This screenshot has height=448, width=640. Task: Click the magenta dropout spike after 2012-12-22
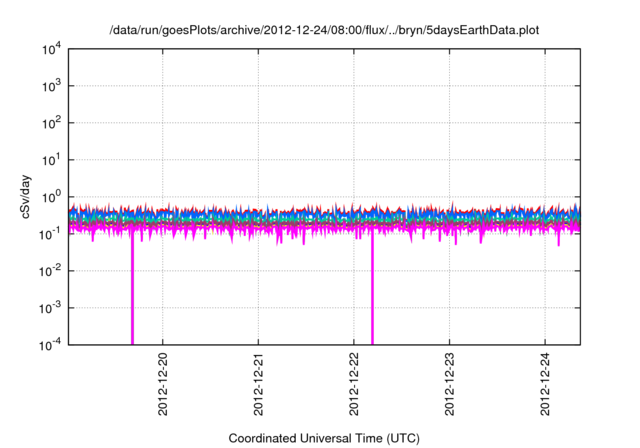[372, 288]
